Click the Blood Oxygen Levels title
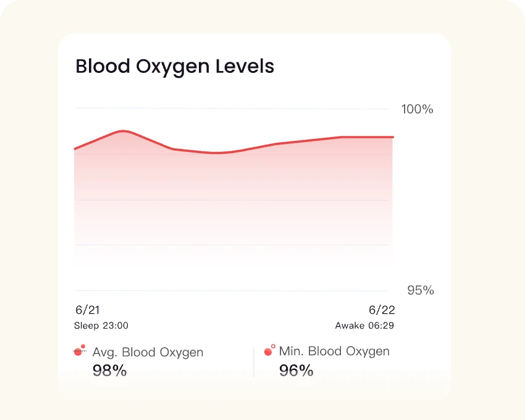Image resolution: width=525 pixels, height=420 pixels. click(175, 66)
